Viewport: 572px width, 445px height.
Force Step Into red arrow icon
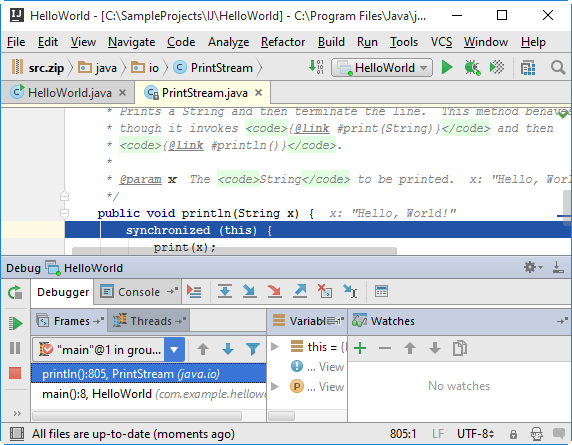tap(274, 291)
